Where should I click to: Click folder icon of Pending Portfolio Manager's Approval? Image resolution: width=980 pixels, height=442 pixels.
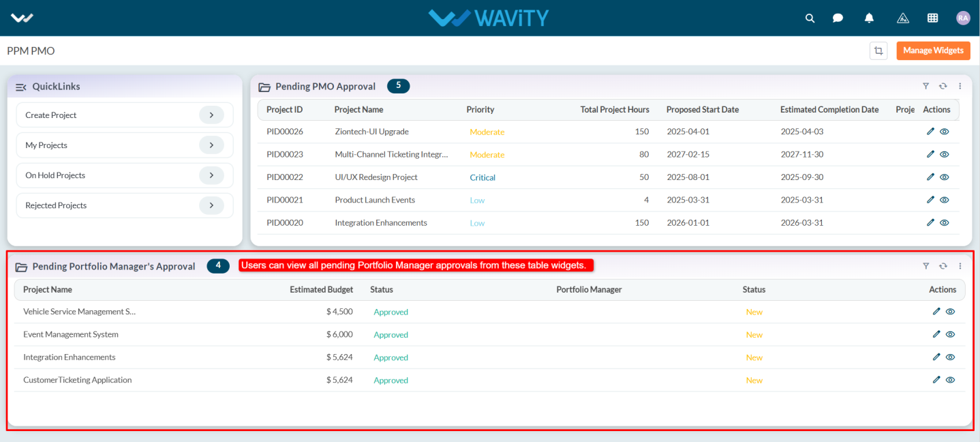(21, 267)
